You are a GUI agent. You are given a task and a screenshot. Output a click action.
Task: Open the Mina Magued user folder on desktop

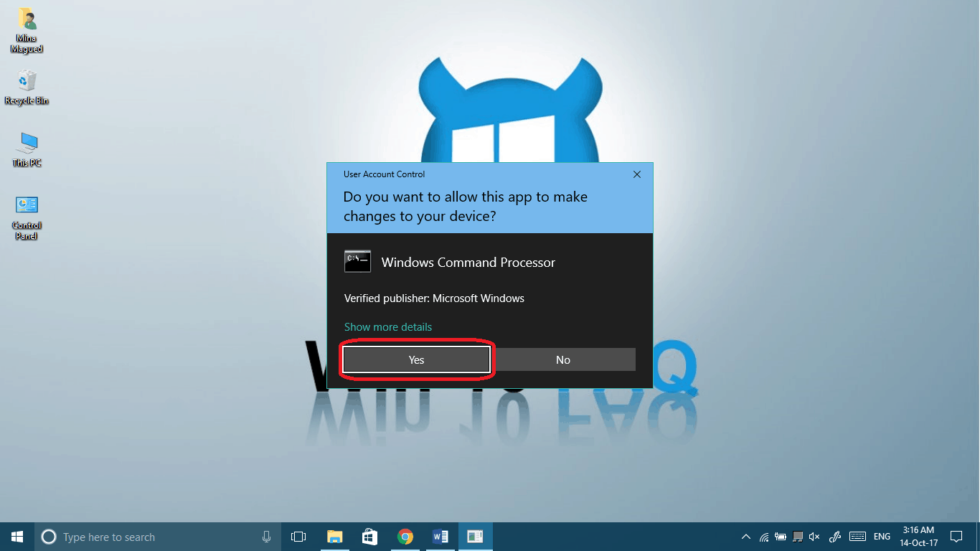click(x=27, y=31)
